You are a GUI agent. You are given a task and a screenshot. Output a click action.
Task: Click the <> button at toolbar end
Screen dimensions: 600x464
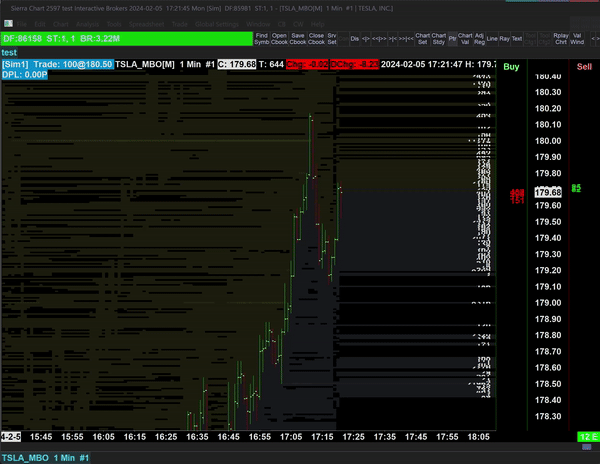tap(595, 39)
